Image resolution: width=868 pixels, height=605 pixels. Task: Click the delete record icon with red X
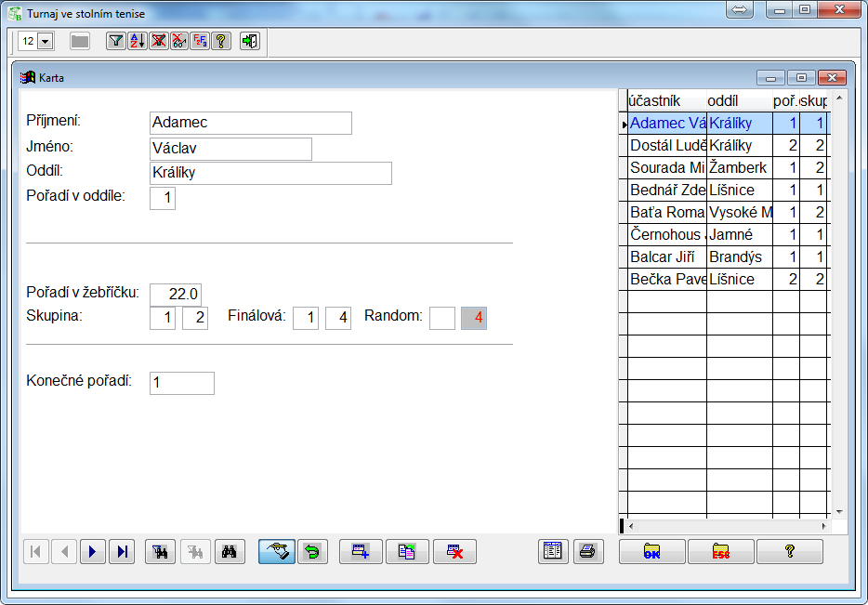pyautogui.click(x=455, y=551)
